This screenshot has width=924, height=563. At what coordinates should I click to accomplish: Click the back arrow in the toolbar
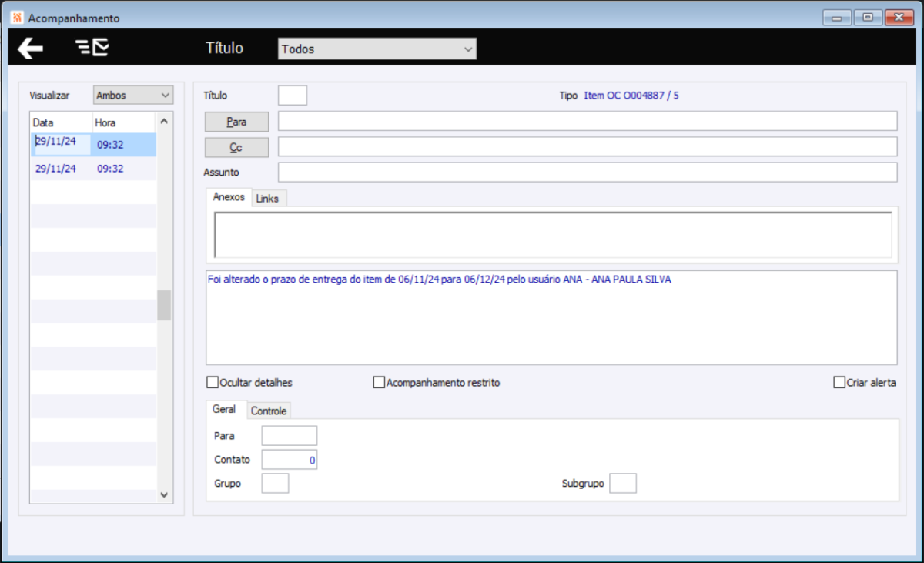tap(28, 48)
